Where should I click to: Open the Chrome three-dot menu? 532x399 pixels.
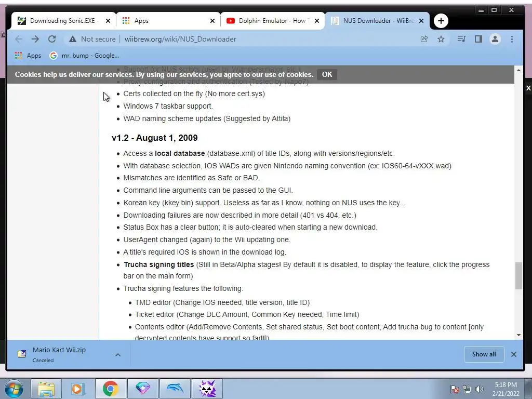(512, 39)
